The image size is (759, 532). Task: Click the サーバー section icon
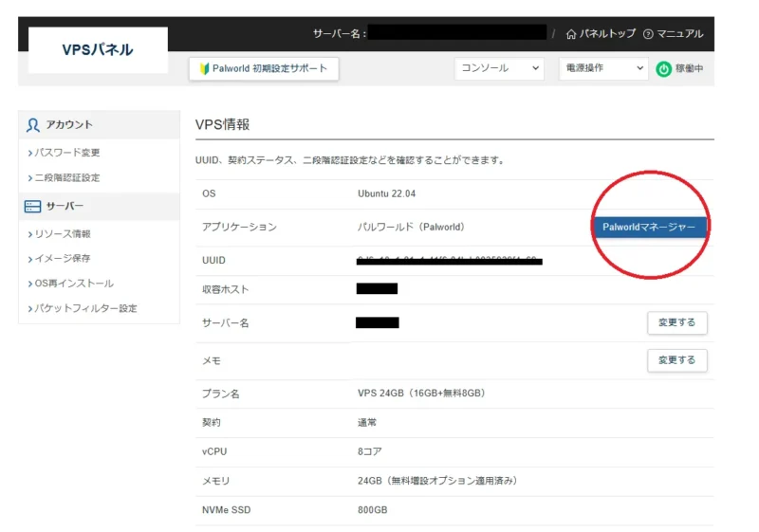pos(32,207)
